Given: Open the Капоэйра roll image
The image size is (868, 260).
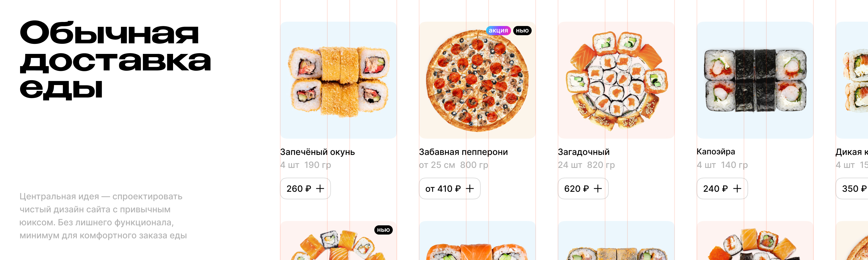Looking at the screenshot, I should tap(755, 80).
